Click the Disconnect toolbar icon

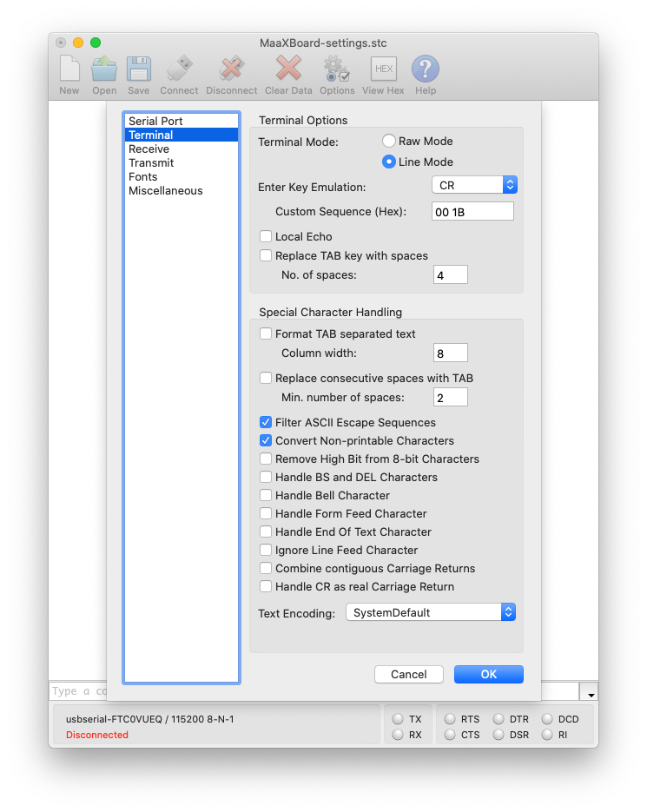coord(232,69)
